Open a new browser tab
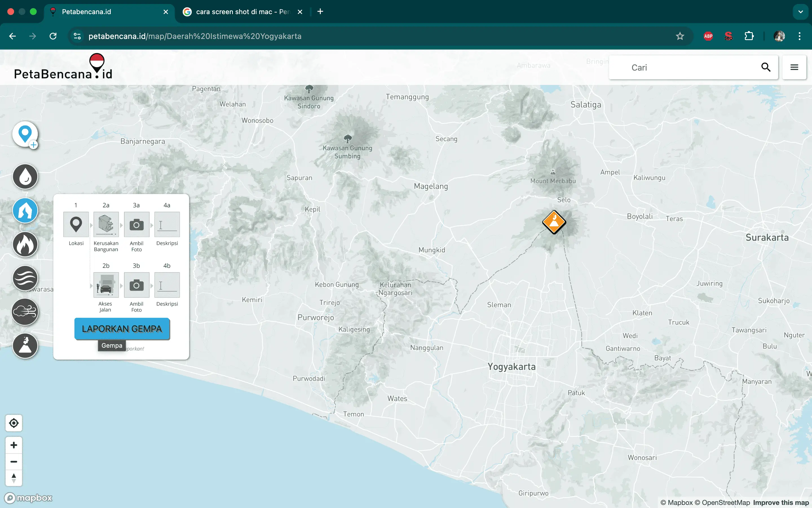812x508 pixels. click(320, 11)
